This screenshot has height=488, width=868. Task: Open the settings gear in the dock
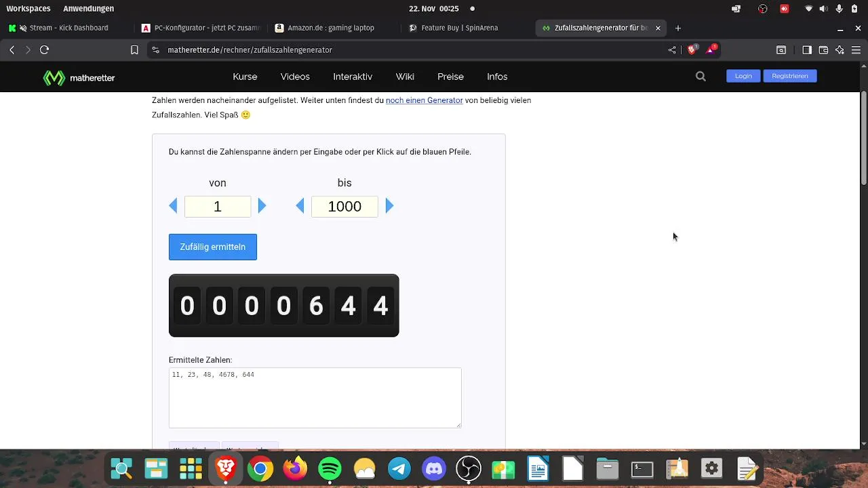(x=711, y=468)
